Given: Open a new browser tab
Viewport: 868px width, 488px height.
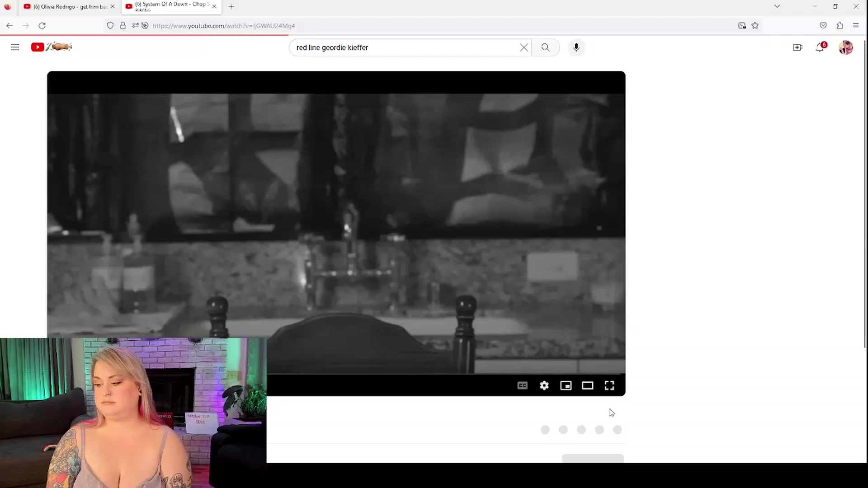Looking at the screenshot, I should click(x=231, y=6).
